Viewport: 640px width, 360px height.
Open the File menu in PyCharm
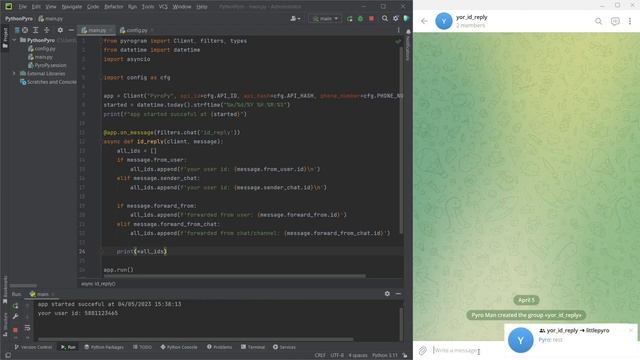pos(22,7)
